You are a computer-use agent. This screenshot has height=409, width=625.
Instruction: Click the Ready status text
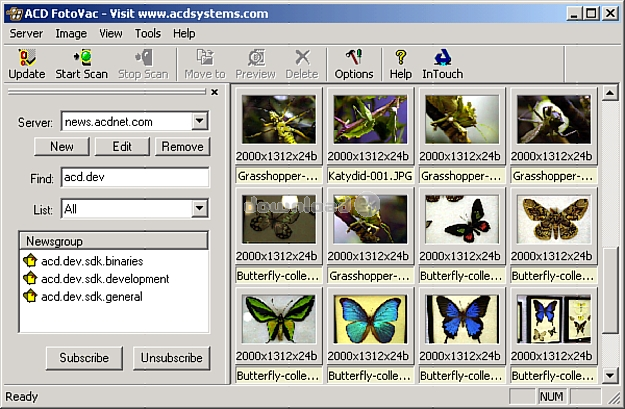coord(22,397)
